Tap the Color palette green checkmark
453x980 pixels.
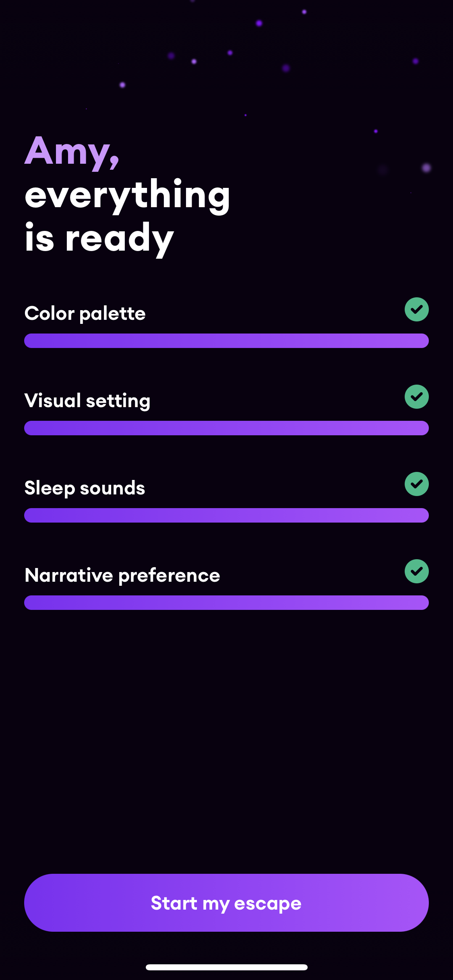(416, 309)
